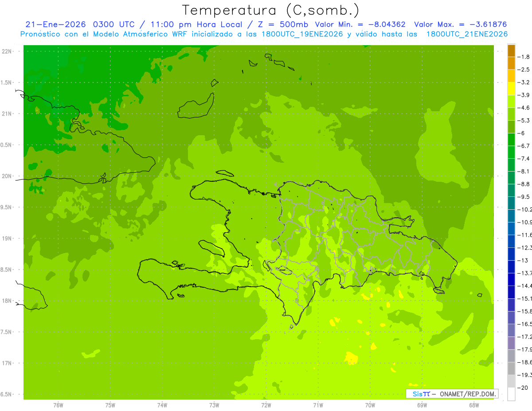Viewport: 532px width, 411px height.
Task: Click the "22N" latitude label
Action: click(x=7, y=51)
